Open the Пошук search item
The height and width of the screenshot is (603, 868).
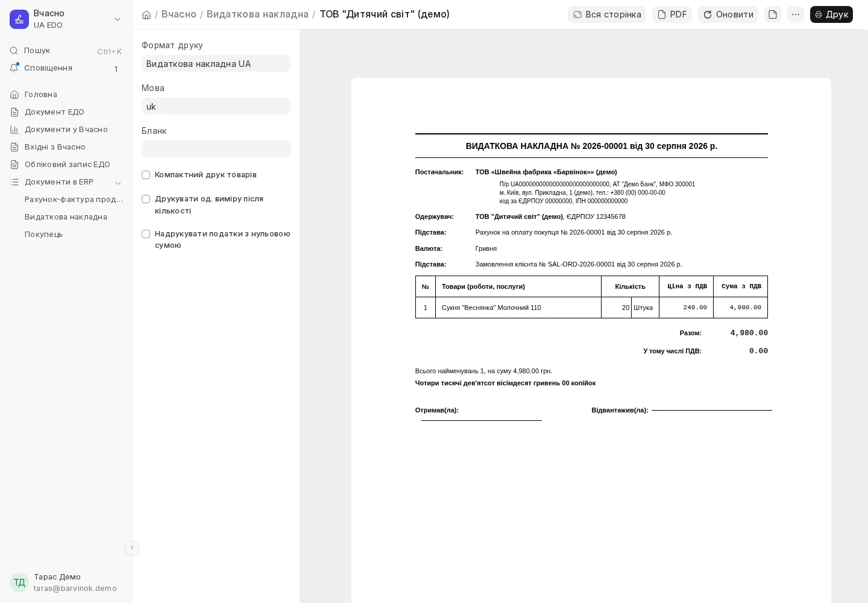[x=66, y=51]
